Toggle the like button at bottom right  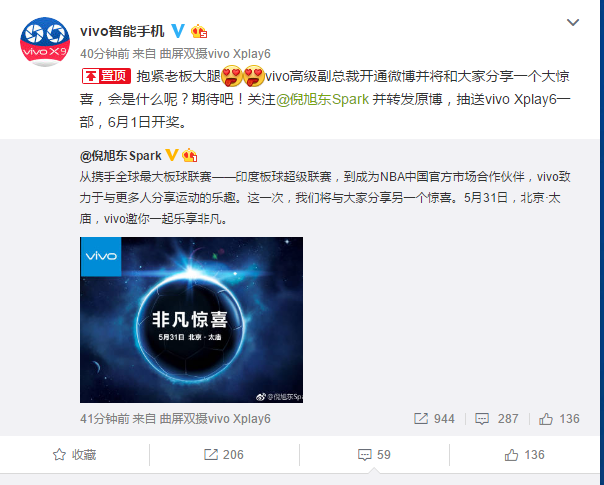524,455
